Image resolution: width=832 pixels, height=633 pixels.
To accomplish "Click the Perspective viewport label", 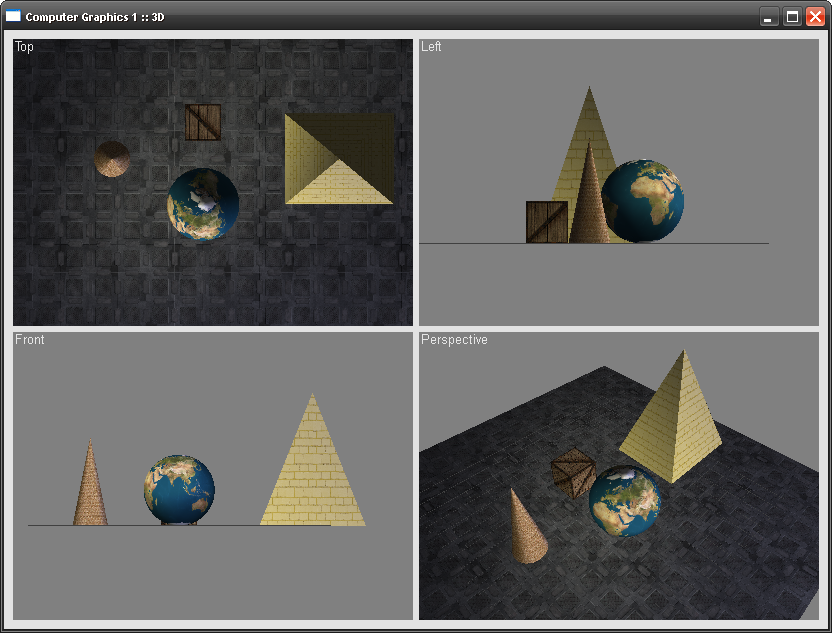I will (454, 340).
